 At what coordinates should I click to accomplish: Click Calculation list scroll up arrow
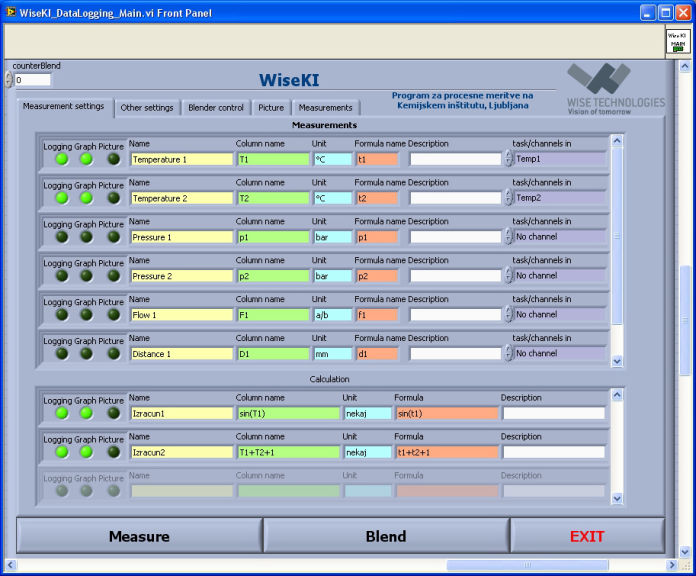coord(617,395)
